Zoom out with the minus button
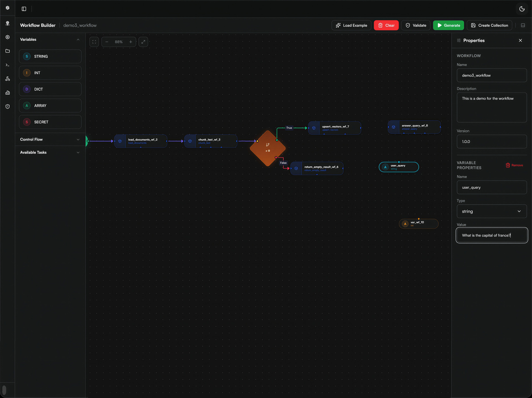 tap(107, 42)
